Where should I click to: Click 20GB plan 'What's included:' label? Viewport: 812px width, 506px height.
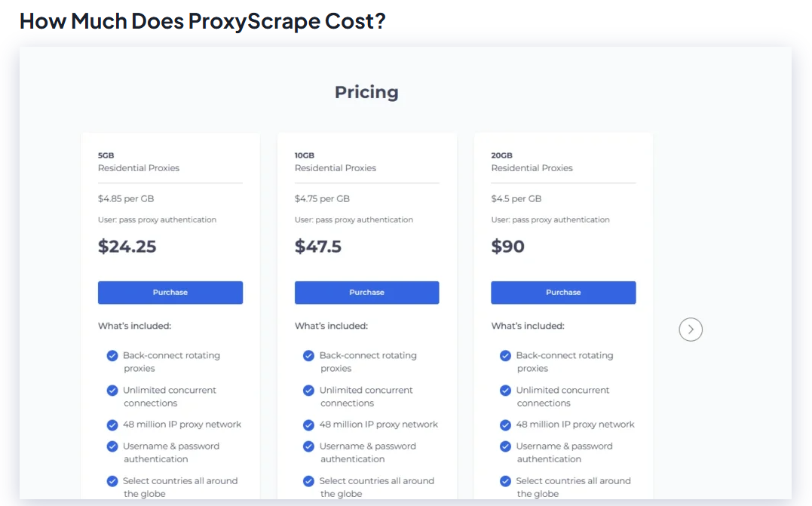(x=528, y=326)
